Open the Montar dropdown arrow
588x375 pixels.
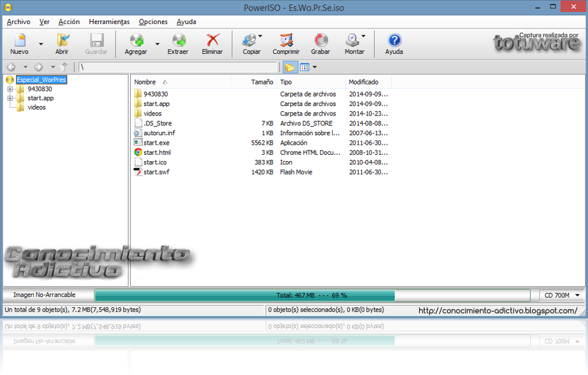pos(363,36)
